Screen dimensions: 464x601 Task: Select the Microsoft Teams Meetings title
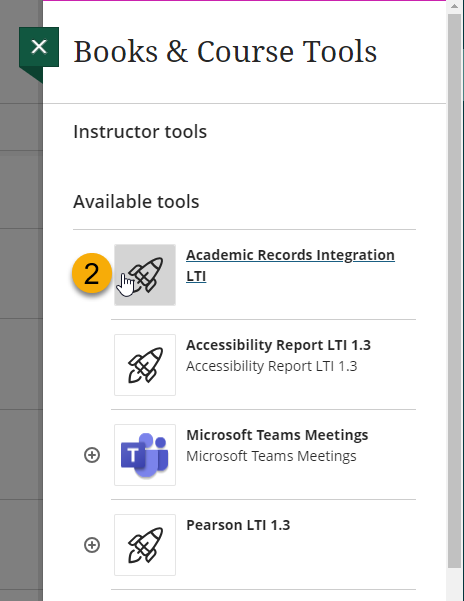277,435
